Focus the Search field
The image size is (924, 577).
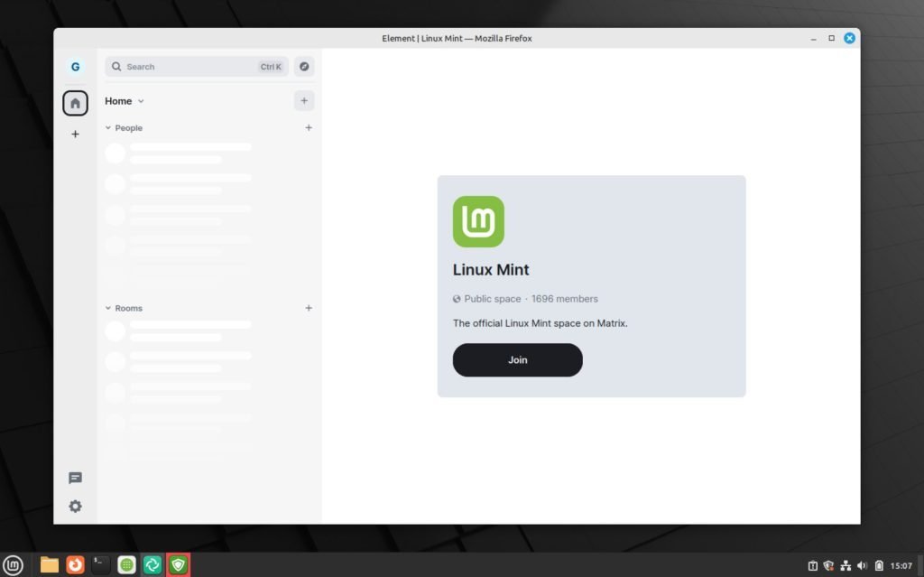tap(197, 67)
